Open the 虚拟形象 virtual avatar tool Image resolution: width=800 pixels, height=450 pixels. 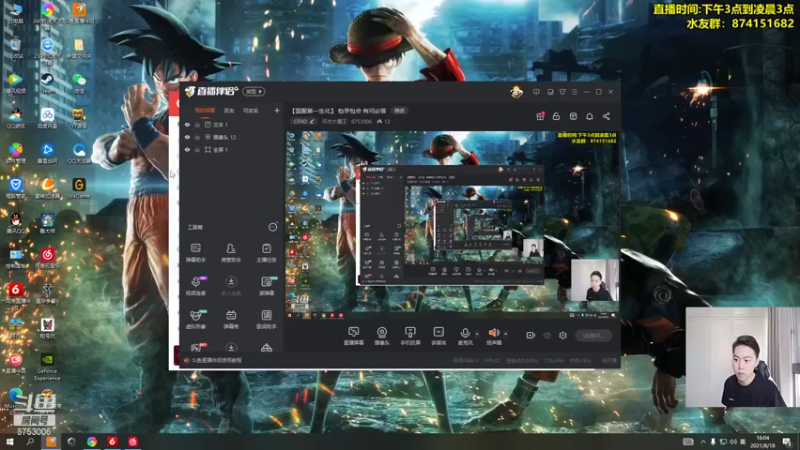pyautogui.click(x=195, y=319)
